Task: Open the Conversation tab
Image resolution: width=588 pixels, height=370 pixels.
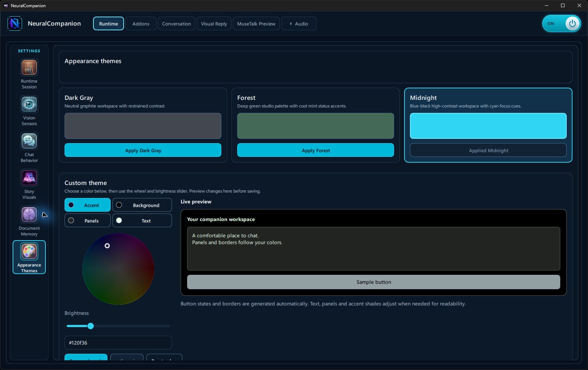Action: [177, 23]
